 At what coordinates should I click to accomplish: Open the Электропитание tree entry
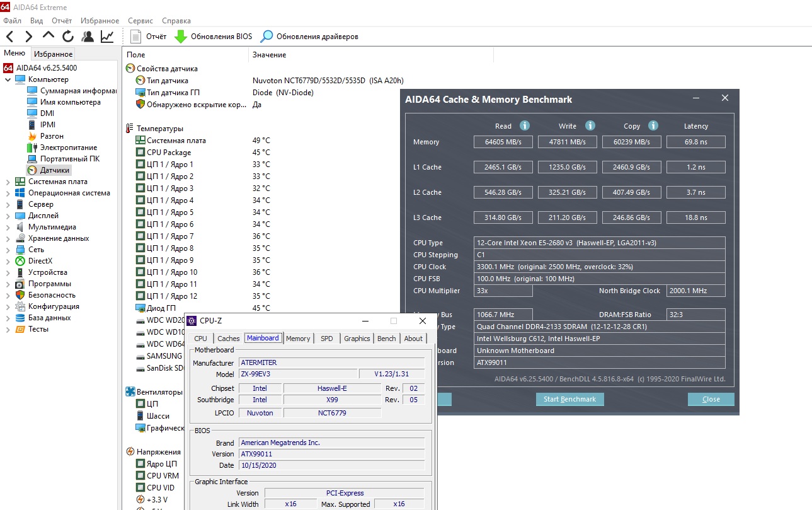click(x=62, y=148)
